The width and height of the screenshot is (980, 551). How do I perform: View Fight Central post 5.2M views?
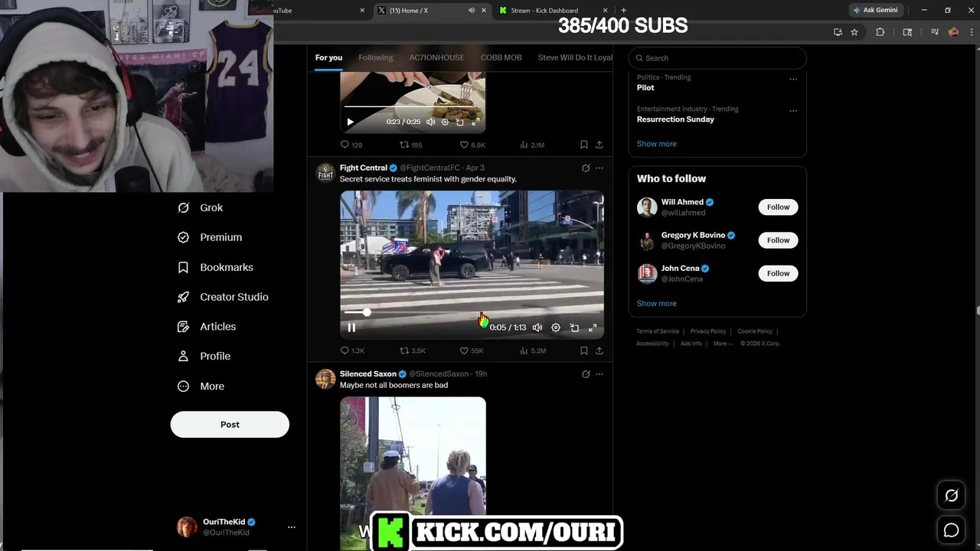tap(533, 350)
